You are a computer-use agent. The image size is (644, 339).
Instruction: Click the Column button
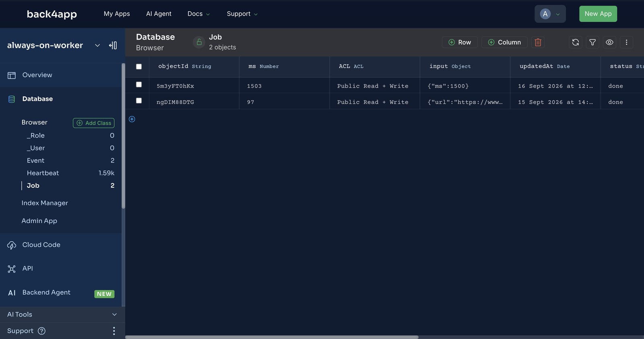(504, 42)
